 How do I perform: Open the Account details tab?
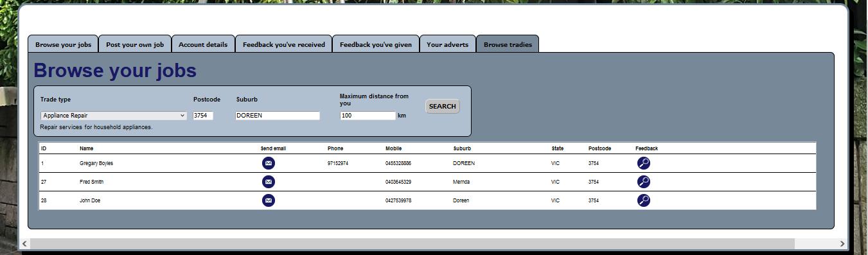pyautogui.click(x=203, y=44)
